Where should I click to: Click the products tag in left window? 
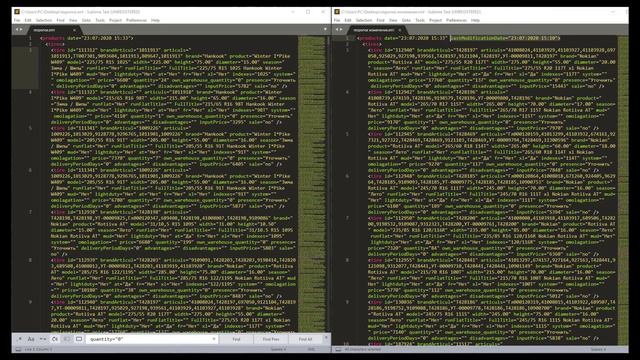[52, 38]
